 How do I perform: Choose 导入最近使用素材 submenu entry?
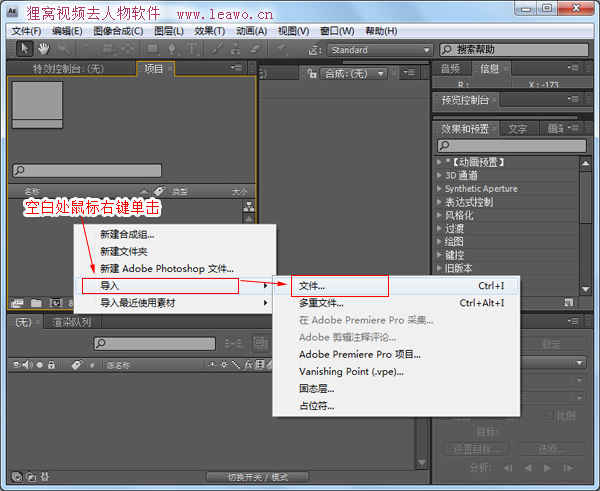174,303
